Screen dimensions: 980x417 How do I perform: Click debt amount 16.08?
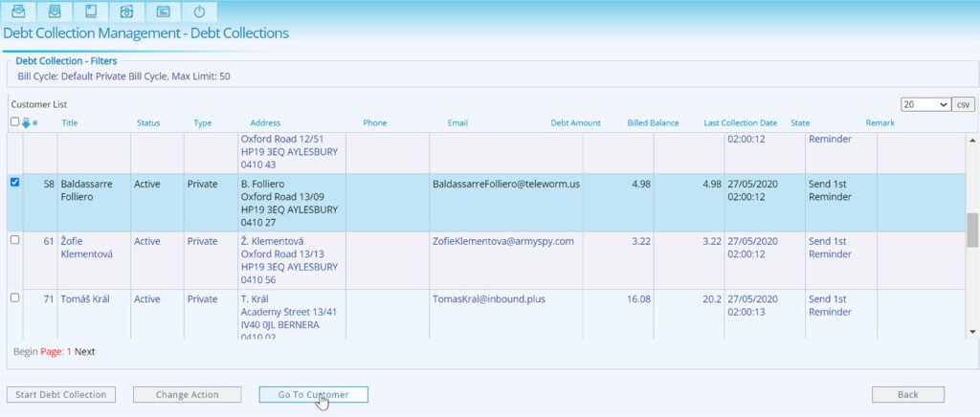(638, 299)
